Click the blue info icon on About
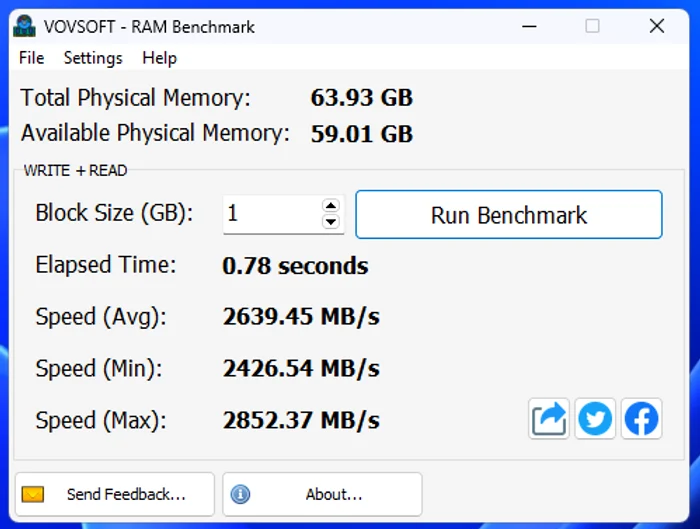This screenshot has width=700, height=529. point(240,494)
